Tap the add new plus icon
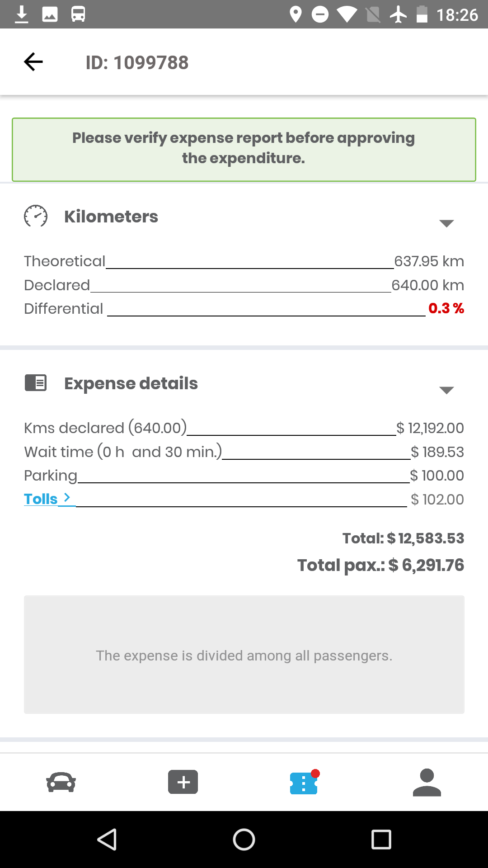488x868 pixels. [x=183, y=782]
